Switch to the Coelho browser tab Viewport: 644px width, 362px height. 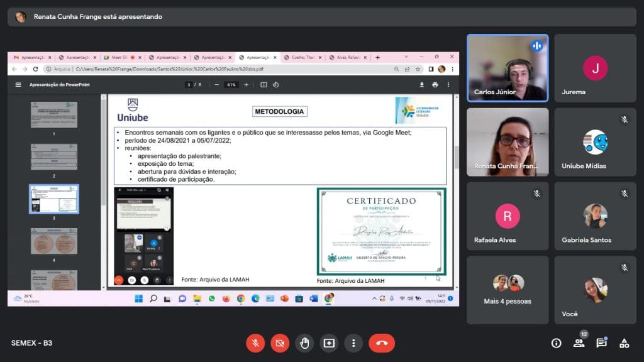(303, 57)
